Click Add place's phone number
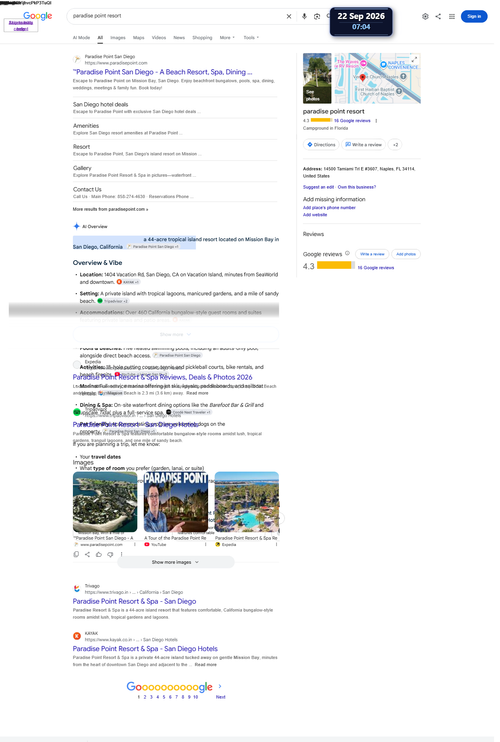The height and width of the screenshot is (742, 500). (x=329, y=207)
